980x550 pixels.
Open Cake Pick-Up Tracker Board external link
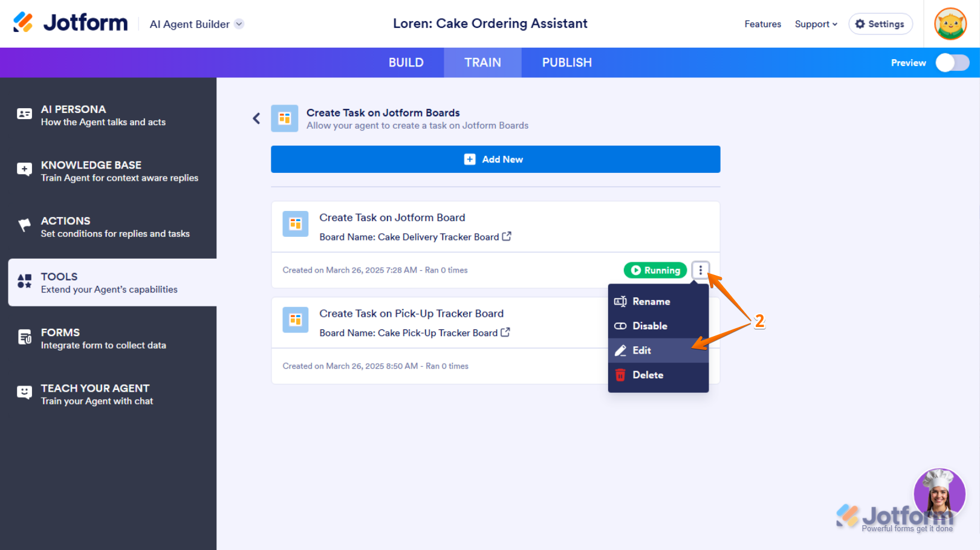[505, 332]
